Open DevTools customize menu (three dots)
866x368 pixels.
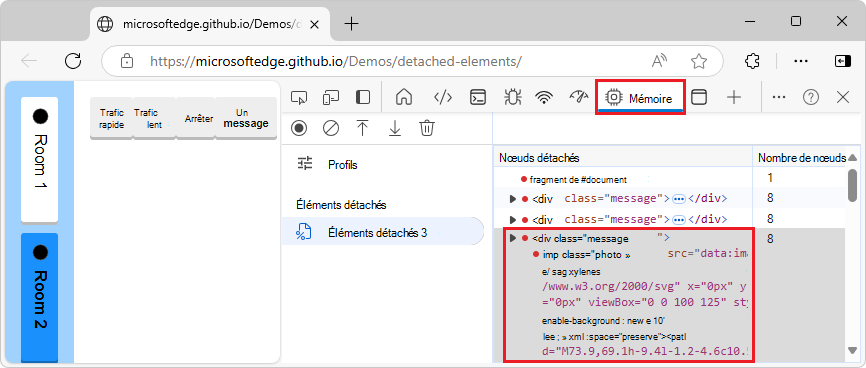pyautogui.click(x=779, y=98)
